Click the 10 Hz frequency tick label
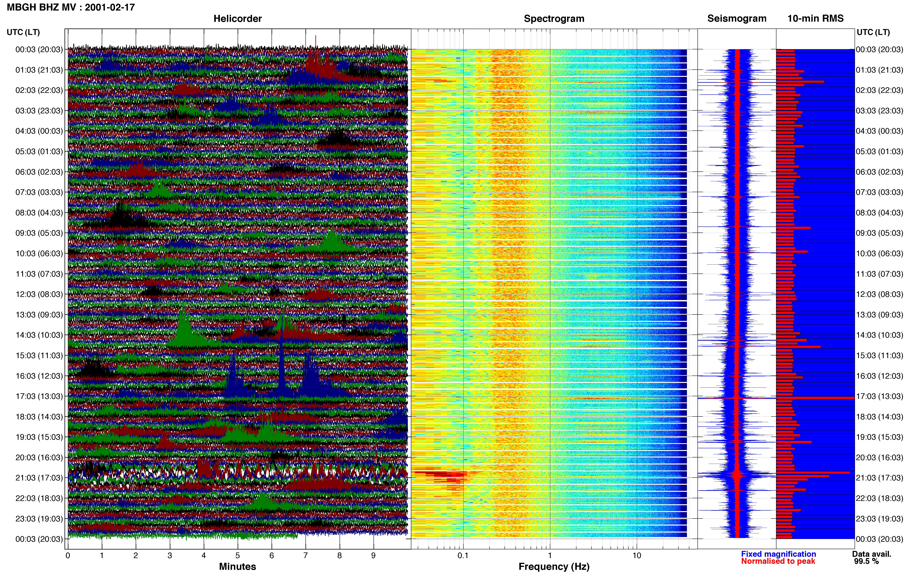Viewport: 924px width, 578px height. (636, 555)
